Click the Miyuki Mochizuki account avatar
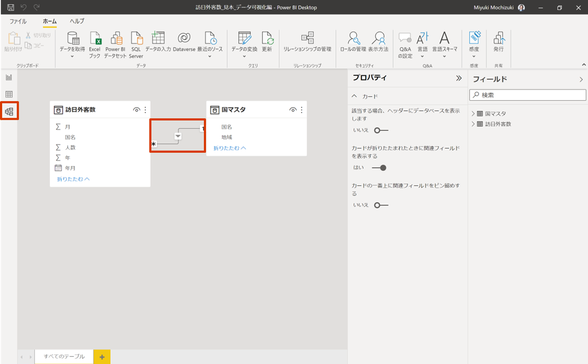 tap(521, 7)
